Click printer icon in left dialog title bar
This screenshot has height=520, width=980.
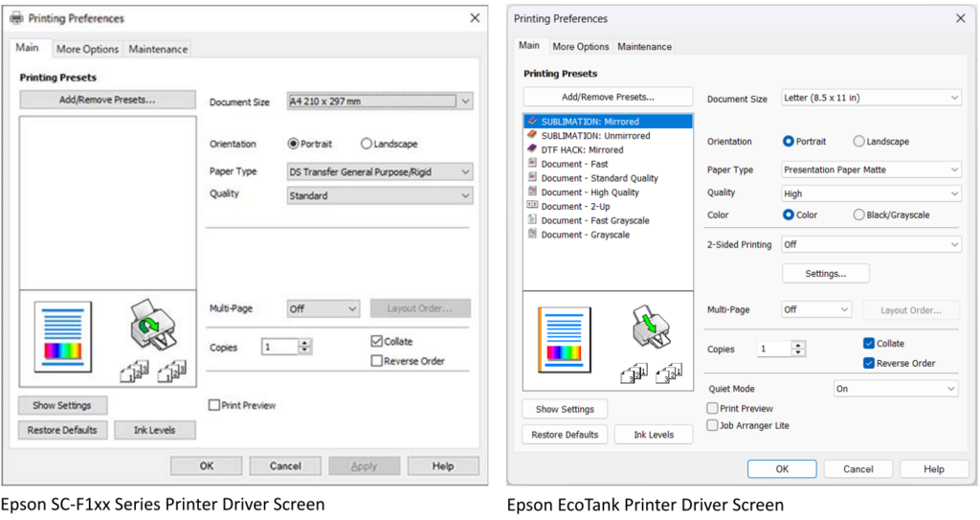(x=16, y=18)
